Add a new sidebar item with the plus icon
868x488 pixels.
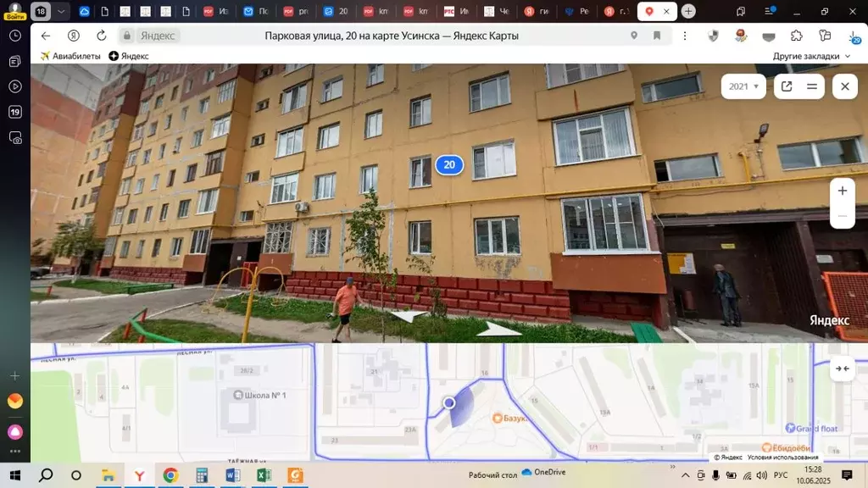[x=15, y=375]
